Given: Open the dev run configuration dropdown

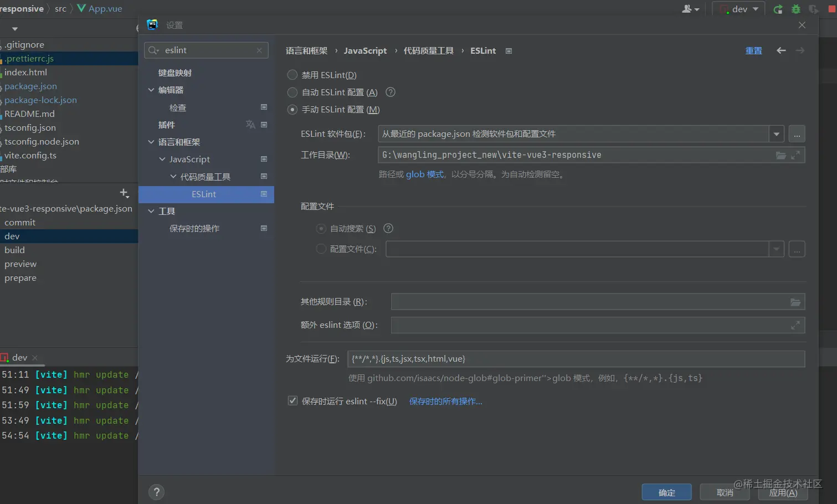Looking at the screenshot, I should pos(738,9).
